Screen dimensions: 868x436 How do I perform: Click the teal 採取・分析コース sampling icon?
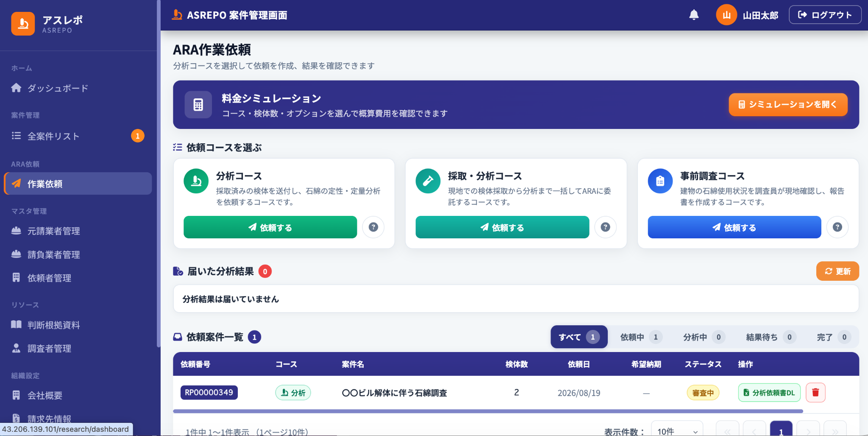[428, 181]
